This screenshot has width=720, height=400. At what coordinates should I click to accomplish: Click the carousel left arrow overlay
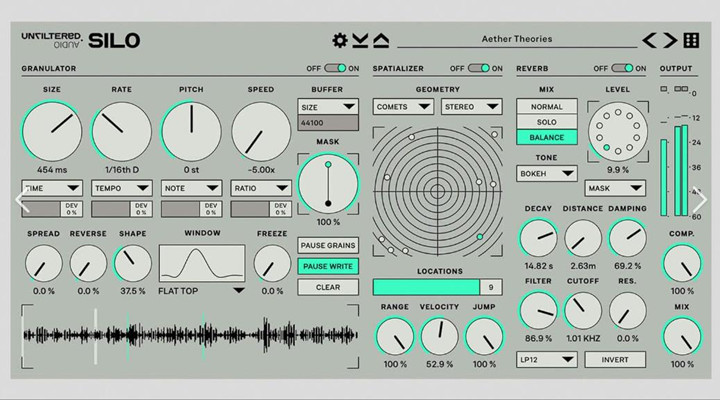pos(20,200)
